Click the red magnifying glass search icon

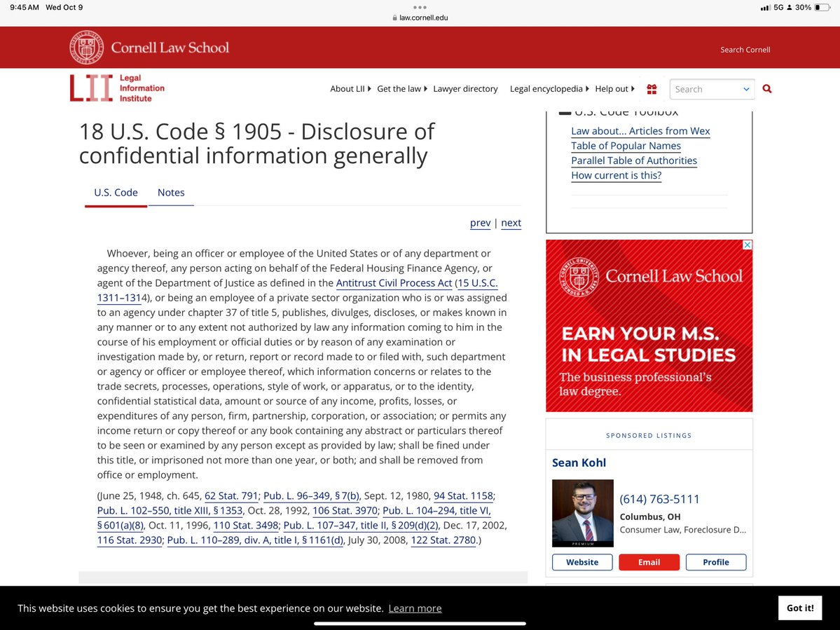click(766, 89)
